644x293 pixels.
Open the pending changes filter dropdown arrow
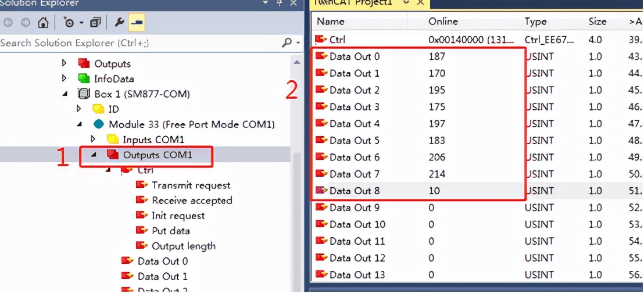pos(82,23)
